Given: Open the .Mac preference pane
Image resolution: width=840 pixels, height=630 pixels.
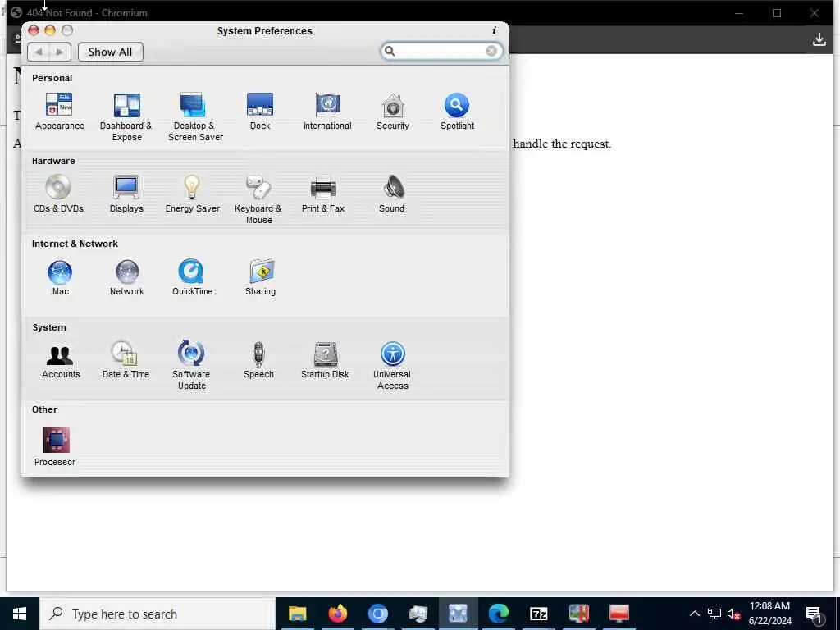Looking at the screenshot, I should (x=59, y=277).
